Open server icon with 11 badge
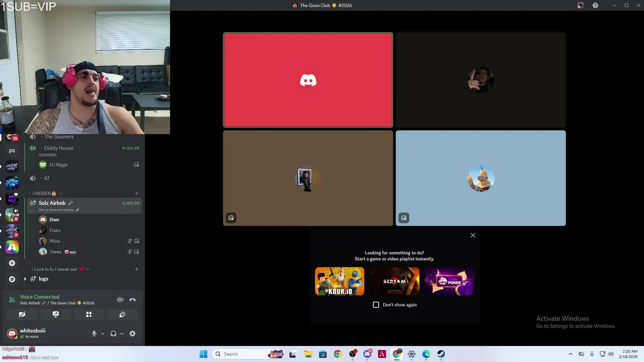This screenshot has height=362, width=644. [x=12, y=137]
